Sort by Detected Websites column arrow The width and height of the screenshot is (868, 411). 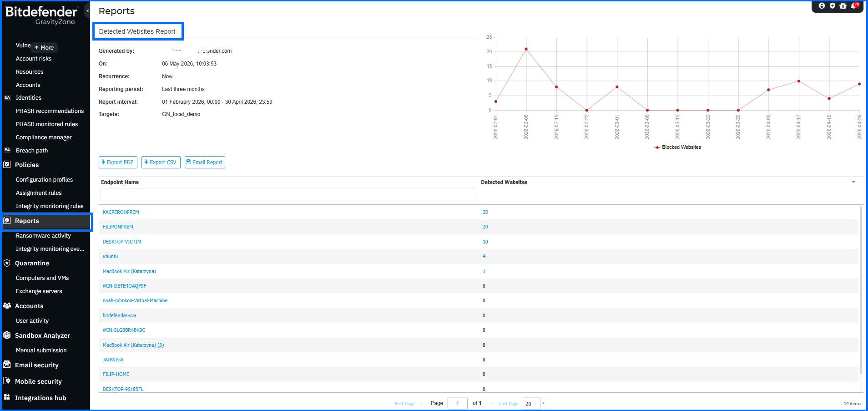tap(853, 182)
